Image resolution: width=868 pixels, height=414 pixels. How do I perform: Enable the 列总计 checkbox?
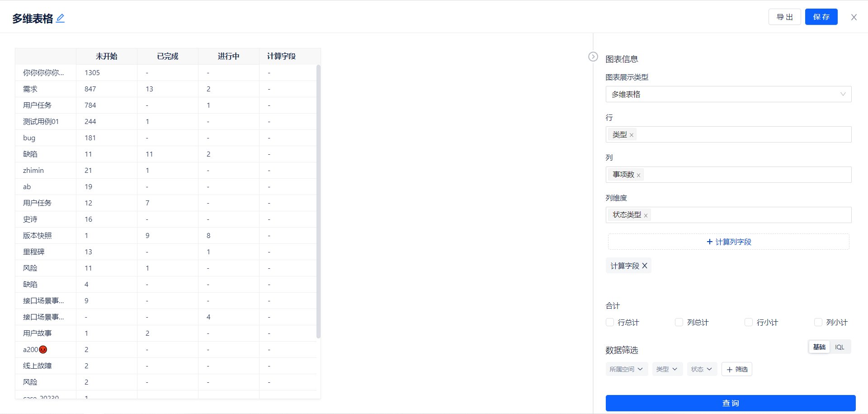679,322
